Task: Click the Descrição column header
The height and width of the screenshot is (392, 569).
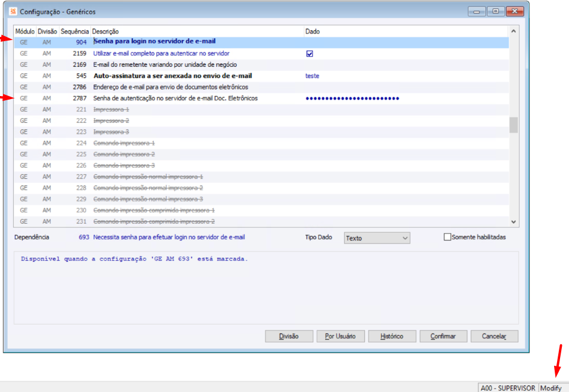Action: [197, 32]
